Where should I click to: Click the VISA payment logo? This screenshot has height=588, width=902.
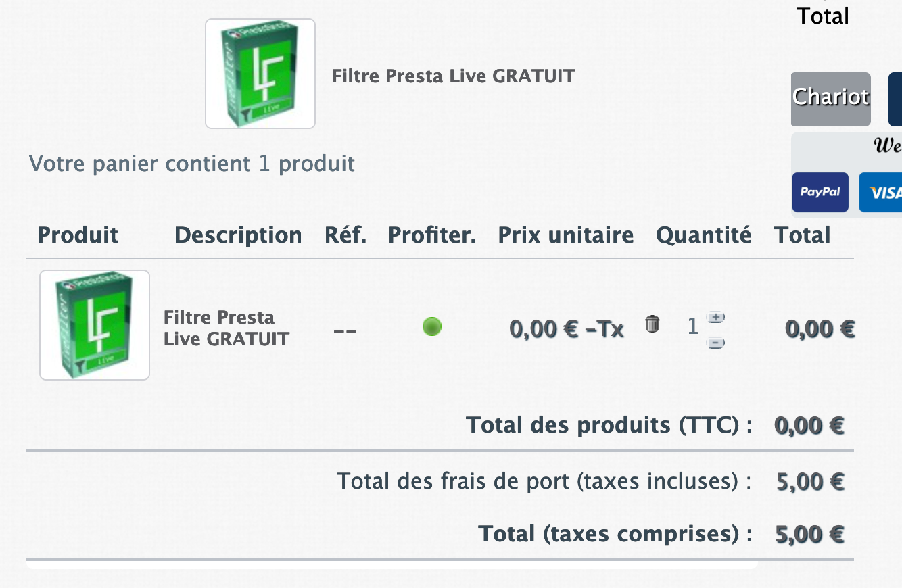[x=881, y=193]
